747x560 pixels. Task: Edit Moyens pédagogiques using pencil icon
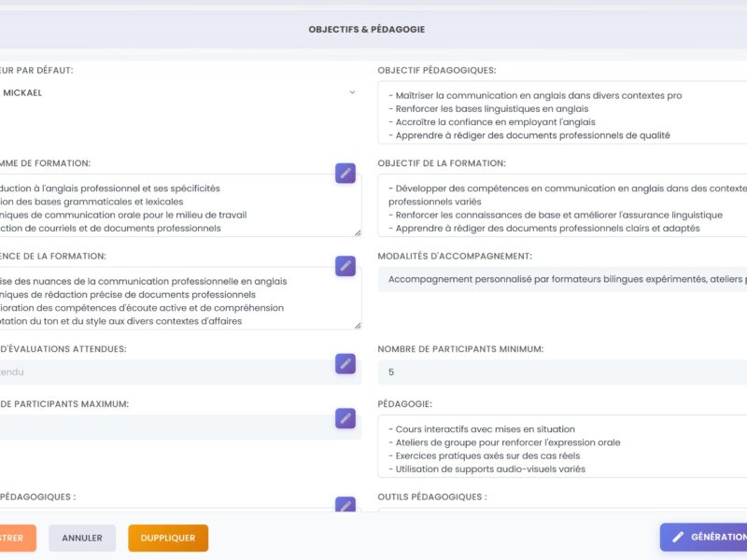346,505
